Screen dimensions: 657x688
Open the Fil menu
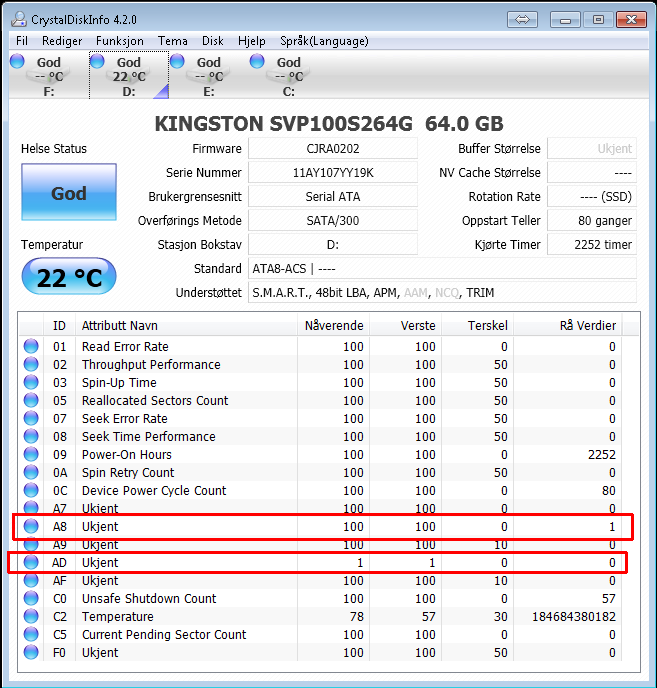coord(22,41)
